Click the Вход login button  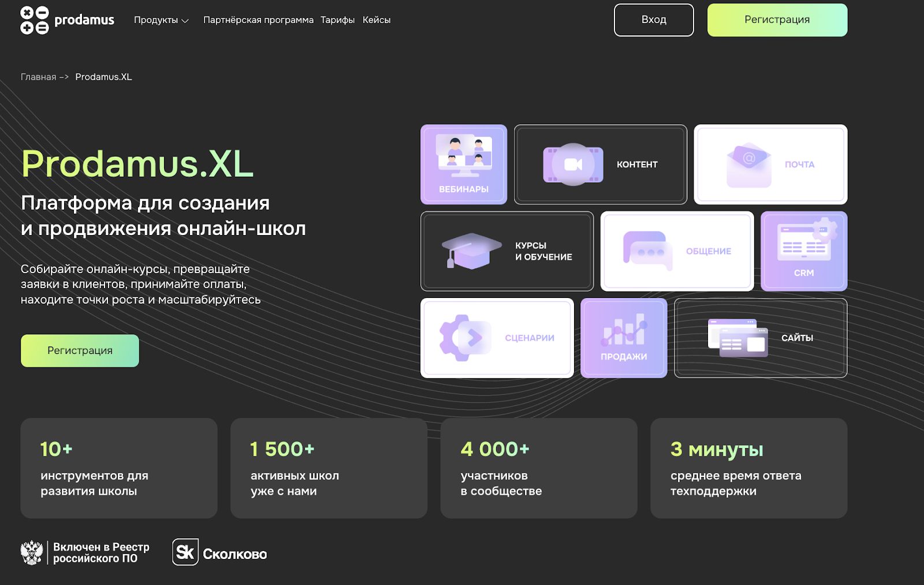[x=654, y=20]
